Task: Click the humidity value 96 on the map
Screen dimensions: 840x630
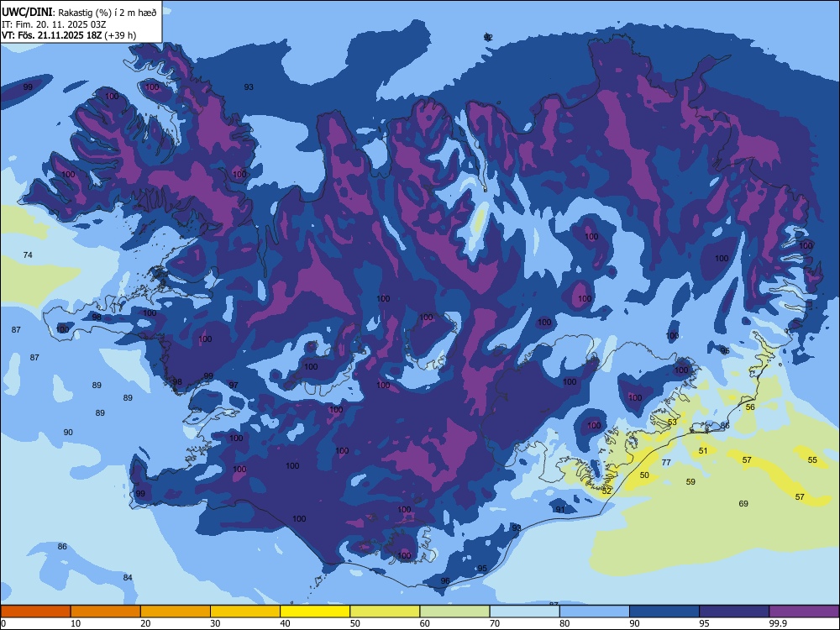Action: (445, 580)
